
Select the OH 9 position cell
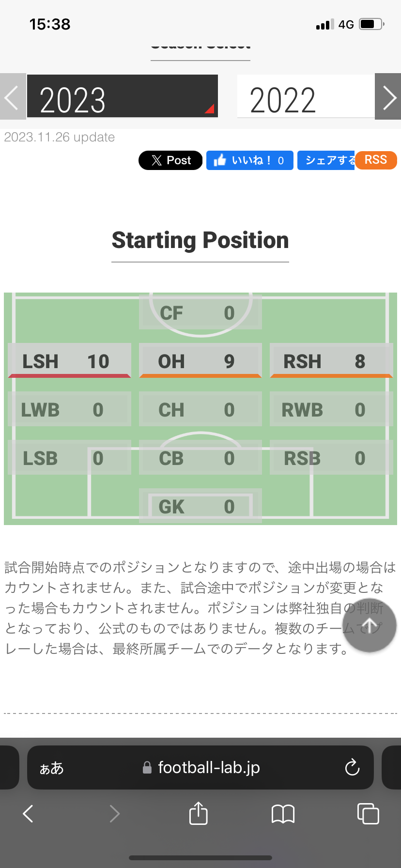tap(200, 361)
